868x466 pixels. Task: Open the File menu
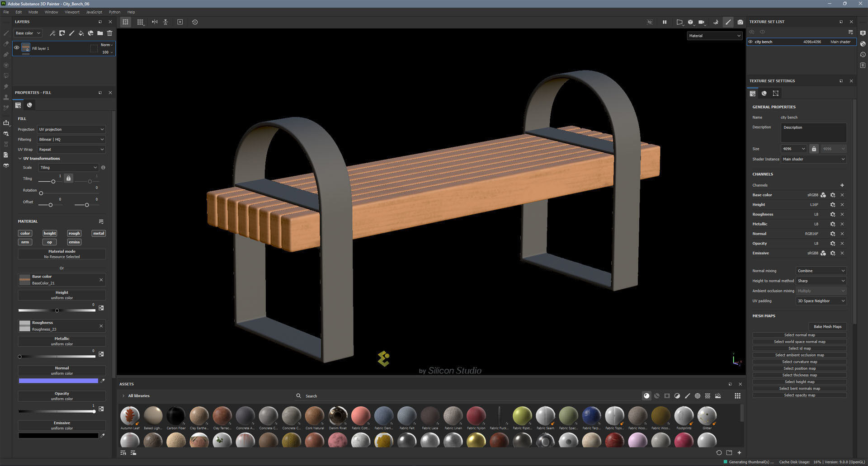click(x=6, y=12)
